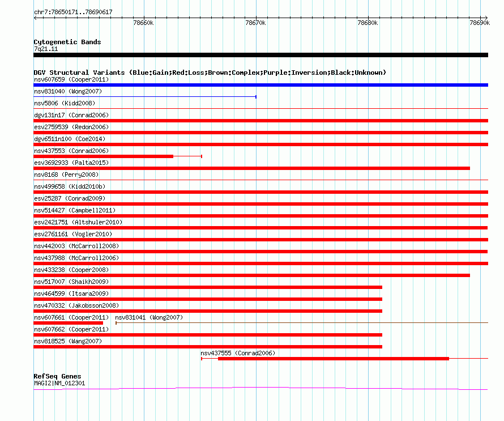The width and height of the screenshot is (504, 421).
Task: Click the red bar under nsv818525
Action: [208, 347]
